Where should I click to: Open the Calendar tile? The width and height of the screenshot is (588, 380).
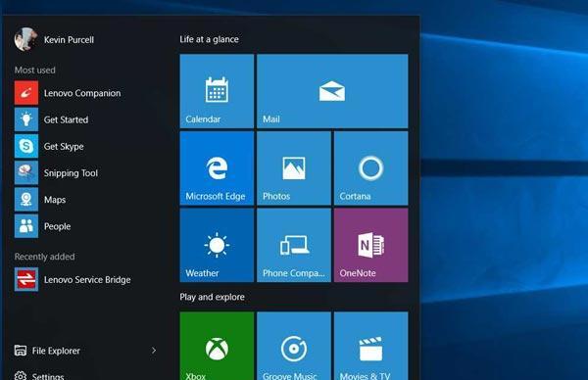(217, 91)
